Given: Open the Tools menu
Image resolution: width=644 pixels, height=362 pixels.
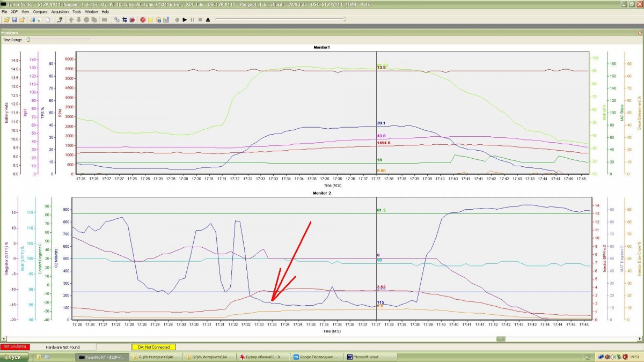Looking at the screenshot, I should [77, 11].
